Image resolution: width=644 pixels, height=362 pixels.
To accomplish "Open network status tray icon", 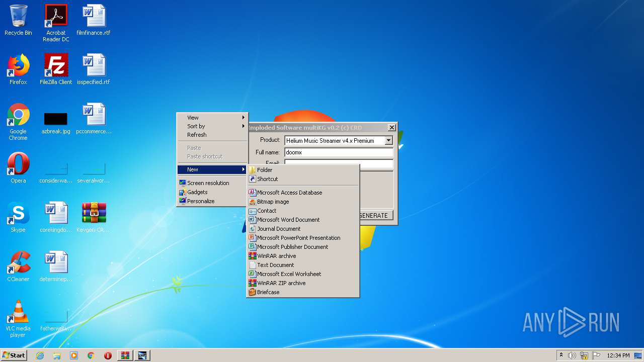I will [x=584, y=355].
